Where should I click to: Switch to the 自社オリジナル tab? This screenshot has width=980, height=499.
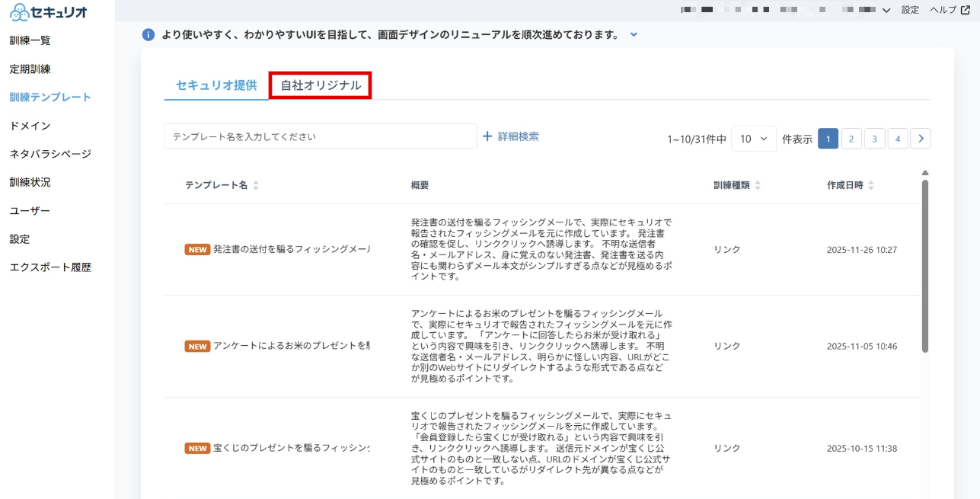(321, 85)
